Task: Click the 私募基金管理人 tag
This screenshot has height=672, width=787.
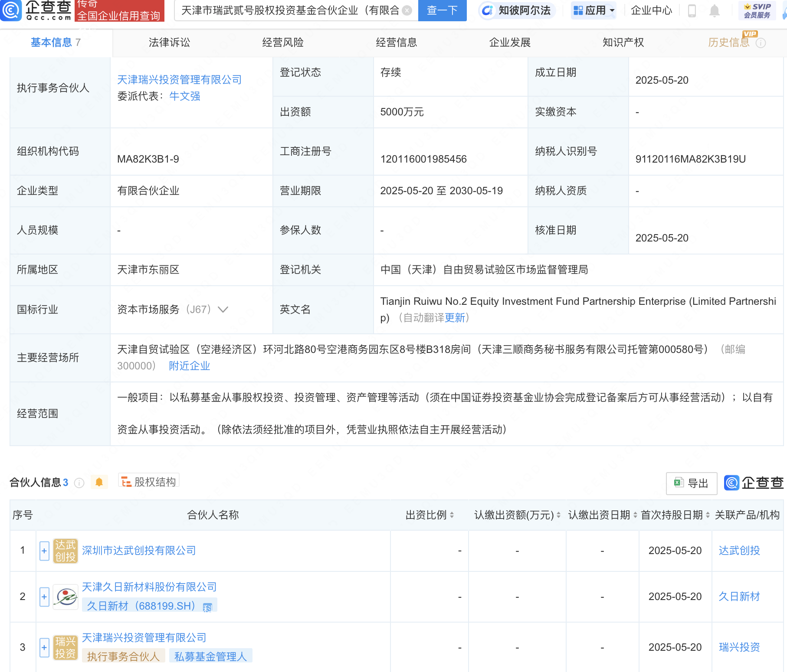Action: (210, 656)
